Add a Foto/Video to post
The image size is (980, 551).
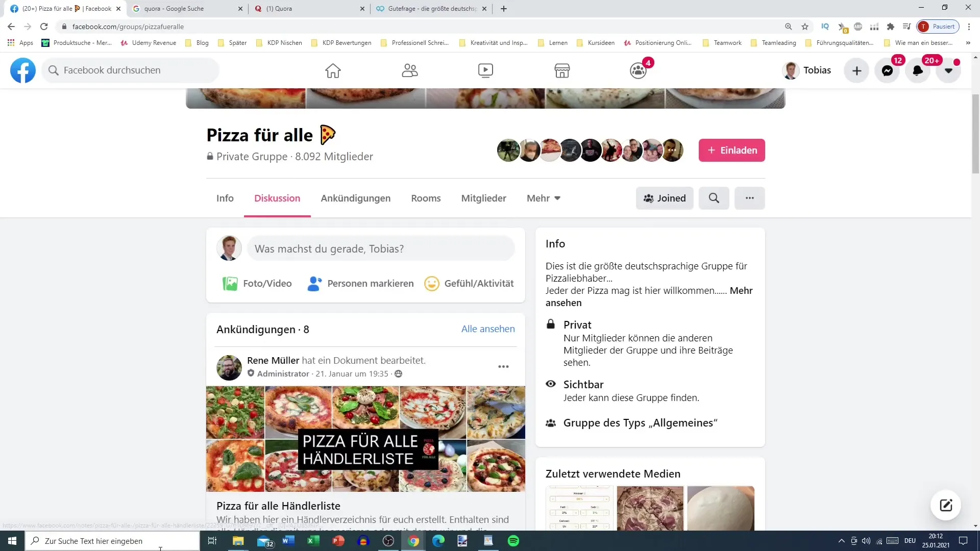[257, 283]
